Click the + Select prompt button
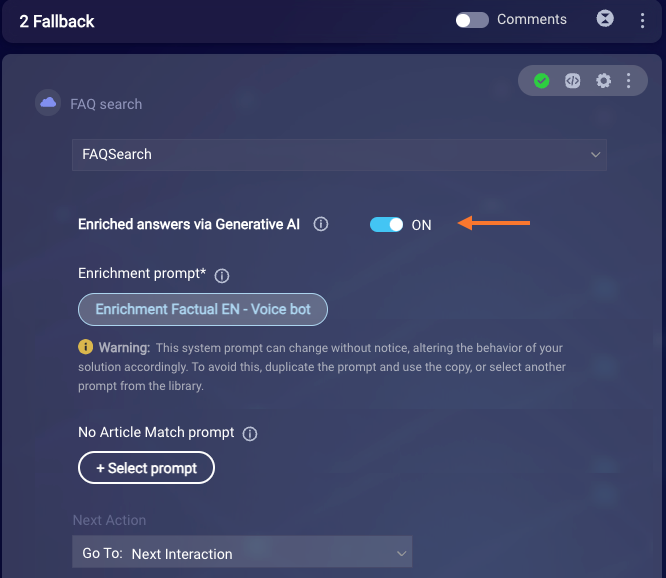Viewport: 666px width, 578px height. 146,468
